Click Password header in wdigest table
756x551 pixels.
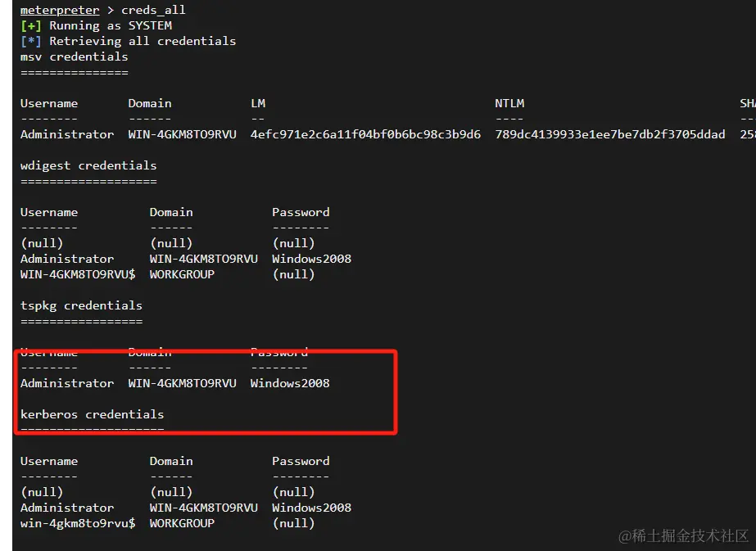click(x=301, y=212)
